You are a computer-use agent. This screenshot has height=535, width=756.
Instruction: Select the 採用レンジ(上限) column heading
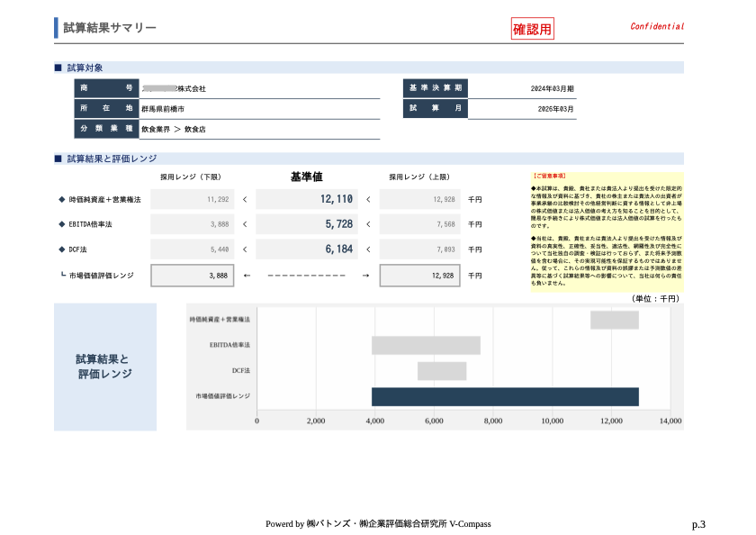click(420, 177)
